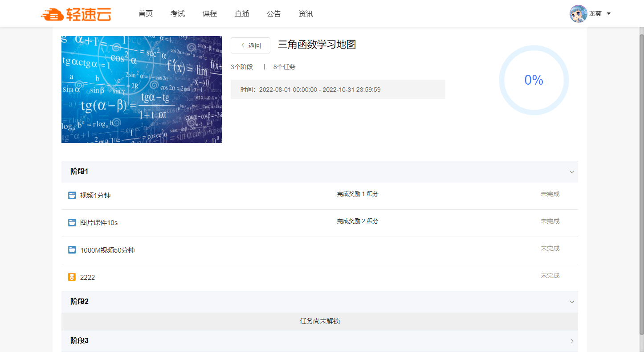
Task: Click the 完成奖励 2 积分 text
Action: pyautogui.click(x=358, y=221)
